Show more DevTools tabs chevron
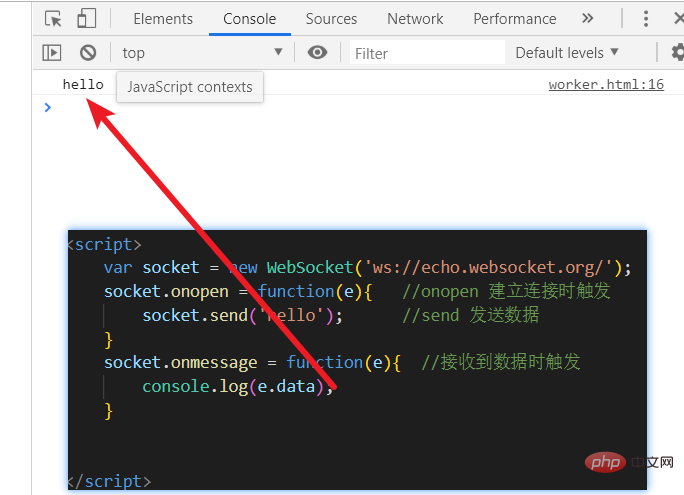Screen dimensions: 684x495 588,18
